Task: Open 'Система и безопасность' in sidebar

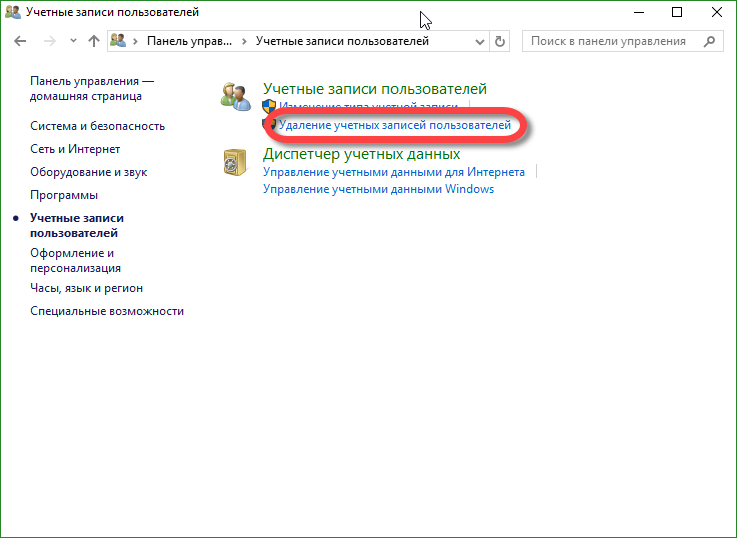Action: tap(97, 126)
